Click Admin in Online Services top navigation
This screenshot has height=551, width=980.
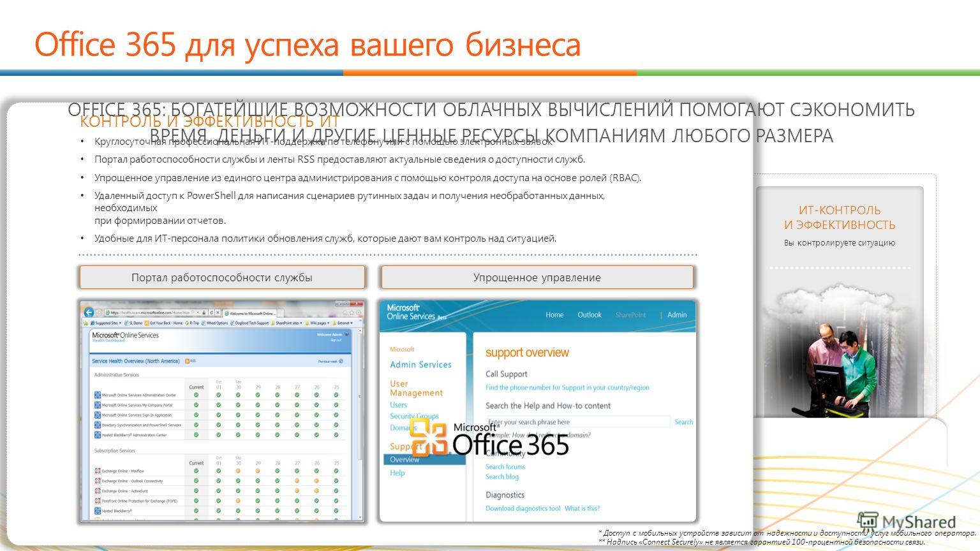tap(677, 314)
